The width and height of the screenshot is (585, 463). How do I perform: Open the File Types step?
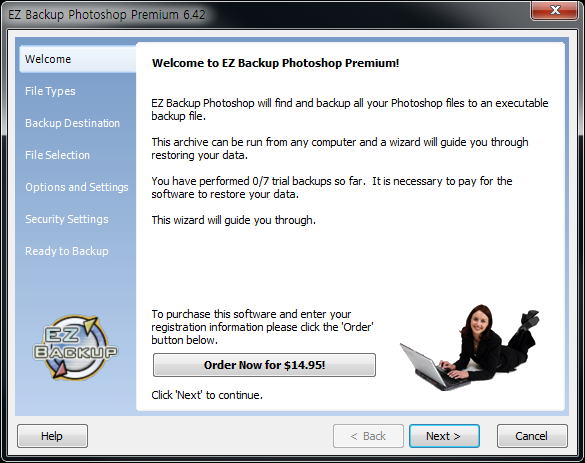coord(50,91)
